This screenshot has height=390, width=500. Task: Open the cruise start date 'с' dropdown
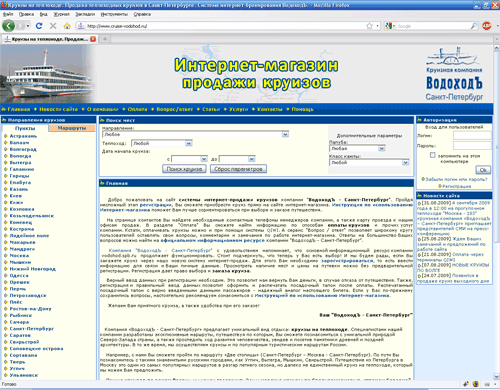204,159
